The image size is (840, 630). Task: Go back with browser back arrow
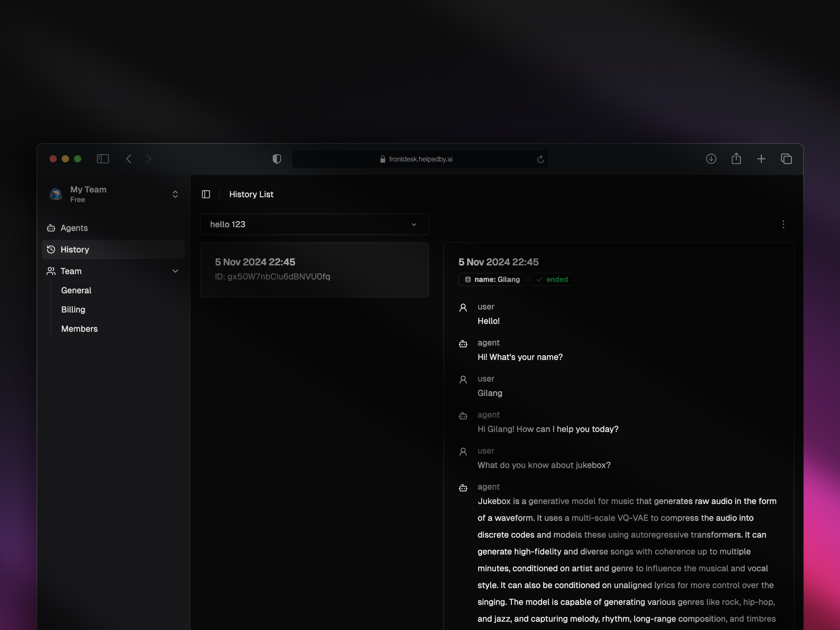click(x=129, y=159)
